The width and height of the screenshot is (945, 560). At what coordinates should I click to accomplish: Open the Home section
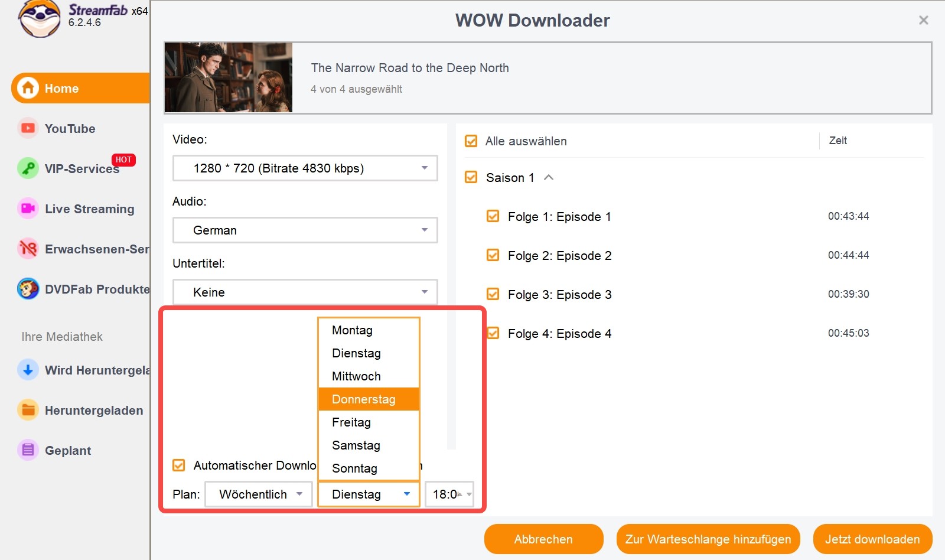coord(80,88)
